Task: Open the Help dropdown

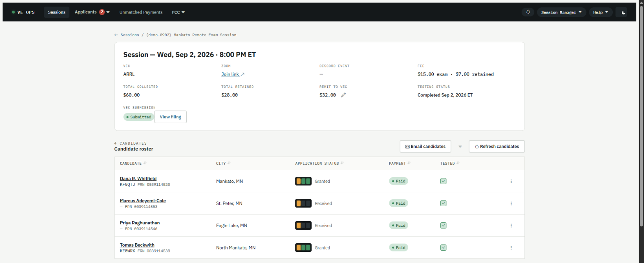Action: click(601, 12)
